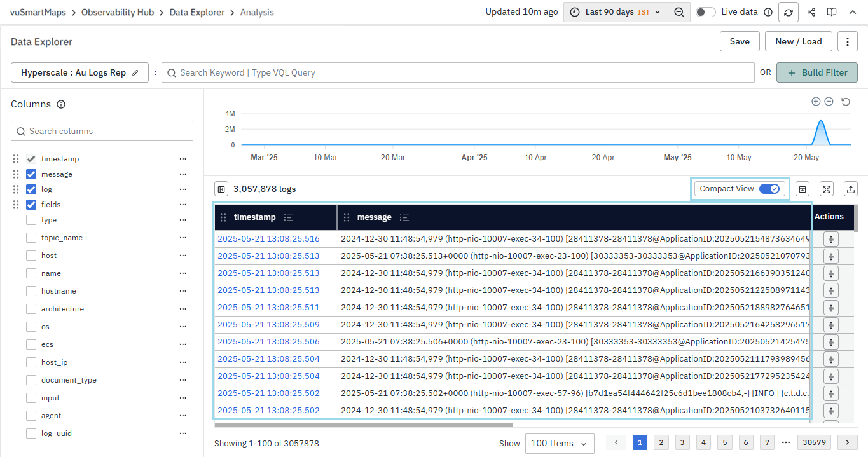Zoom in on the histogram chart
Viewport: 868px width, 457px height.
[x=816, y=102]
